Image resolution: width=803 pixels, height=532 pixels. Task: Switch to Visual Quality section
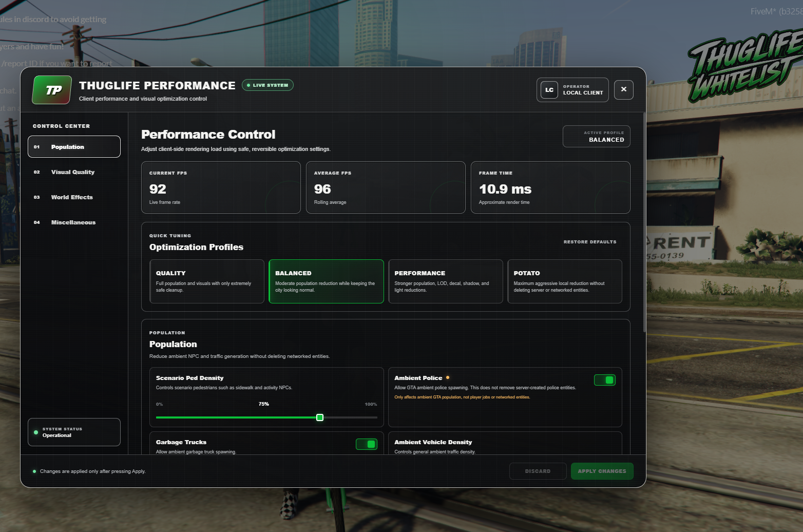coord(74,172)
